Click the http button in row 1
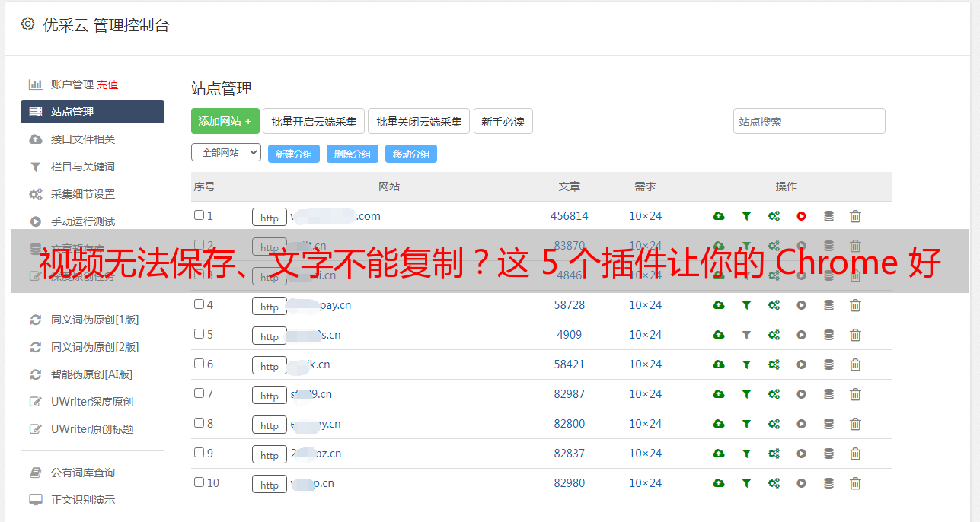980x522 pixels. 270,218
